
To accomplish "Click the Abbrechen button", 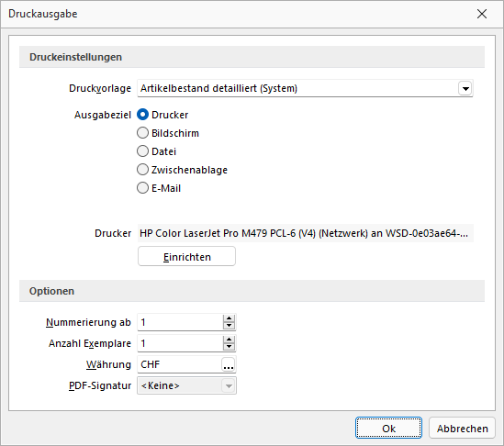I will [462, 429].
